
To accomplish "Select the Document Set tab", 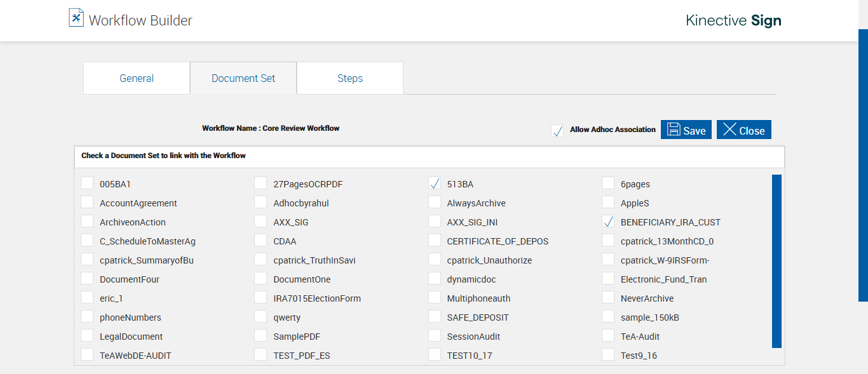I will (243, 78).
